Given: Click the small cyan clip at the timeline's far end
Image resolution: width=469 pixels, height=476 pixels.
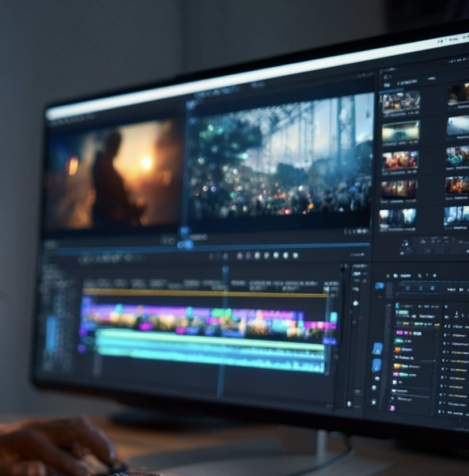Looking at the screenshot, I should coord(333,317).
